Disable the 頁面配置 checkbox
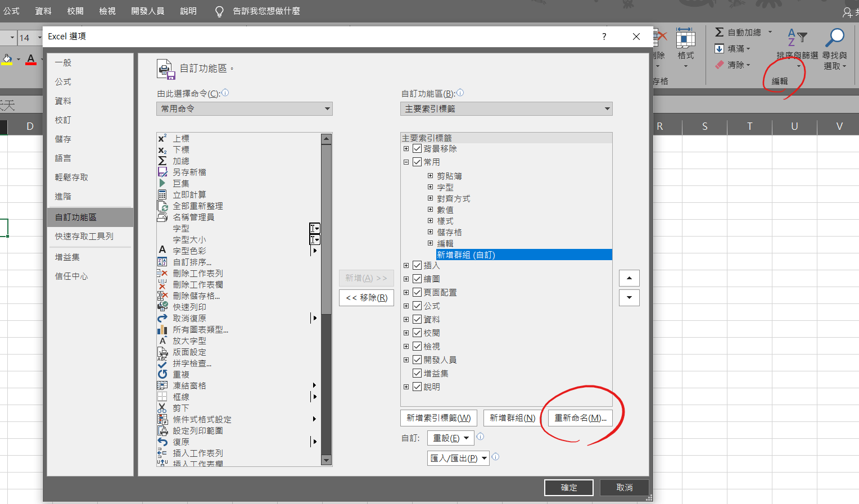859x504 pixels. [x=417, y=292]
